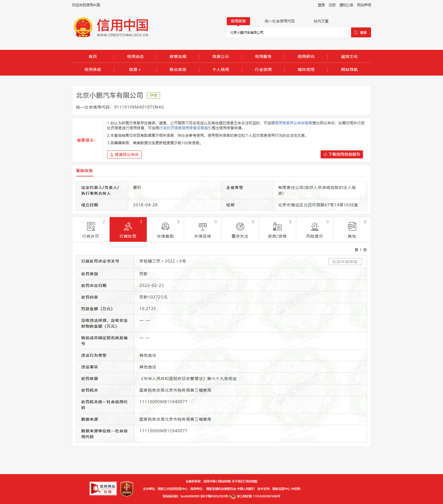Open 信用服务 navigation item

tap(263, 56)
